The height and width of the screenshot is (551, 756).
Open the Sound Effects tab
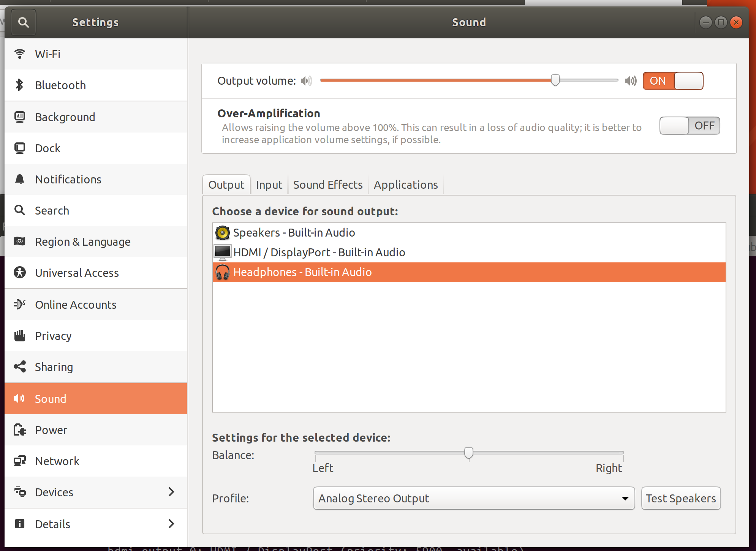327,185
